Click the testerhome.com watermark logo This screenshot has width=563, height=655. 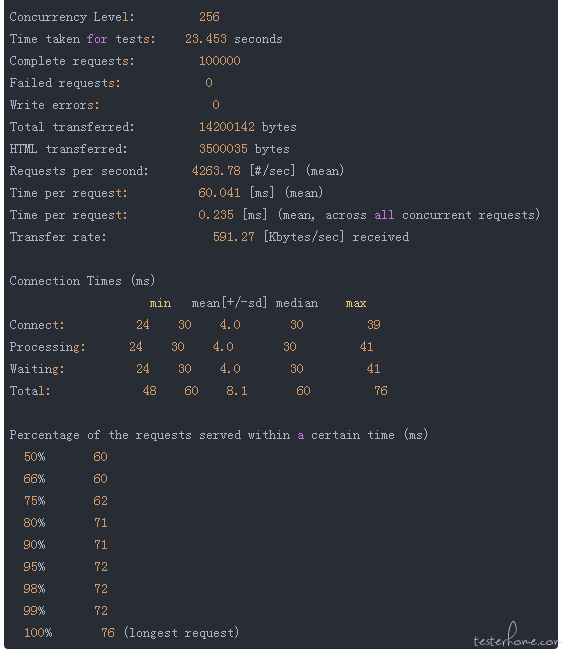(x=516, y=635)
